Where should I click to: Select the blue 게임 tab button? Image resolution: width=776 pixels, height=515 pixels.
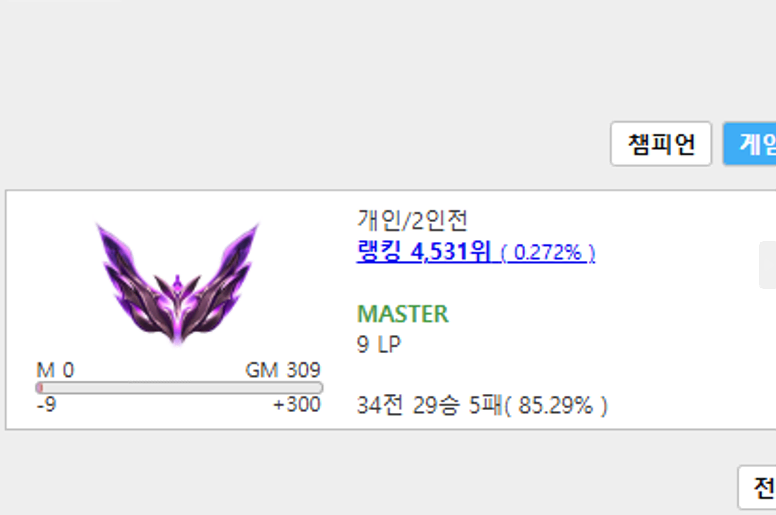point(750,144)
